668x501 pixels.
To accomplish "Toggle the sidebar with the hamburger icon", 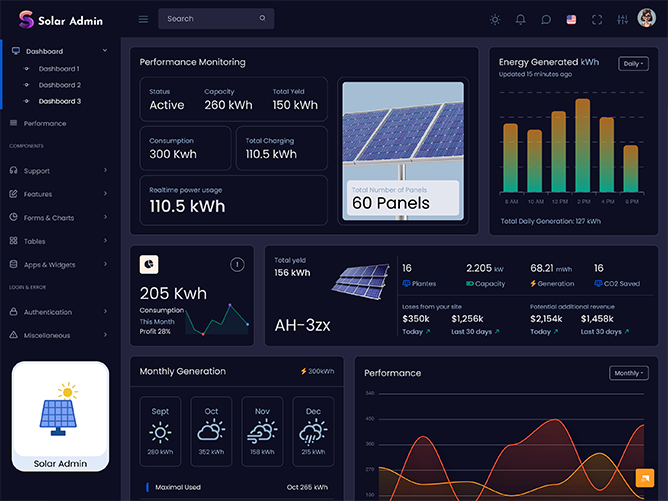I will (143, 19).
